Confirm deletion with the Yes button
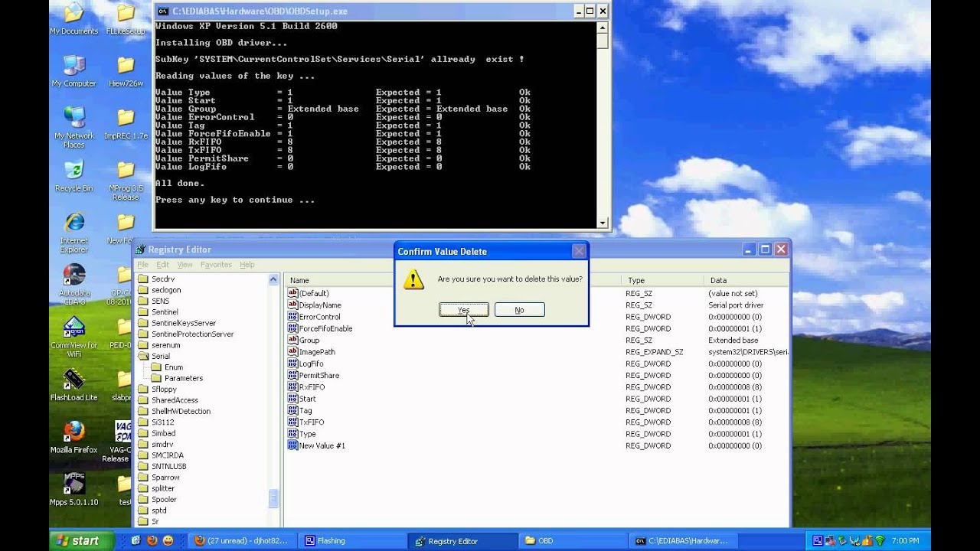Image resolution: width=980 pixels, height=551 pixels. pos(463,310)
